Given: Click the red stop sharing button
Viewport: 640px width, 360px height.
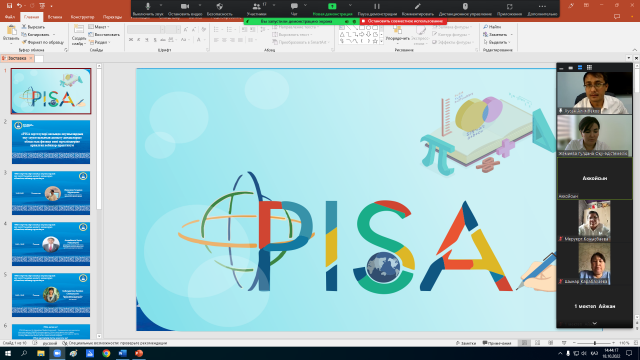Looking at the screenshot, I should 403,21.
